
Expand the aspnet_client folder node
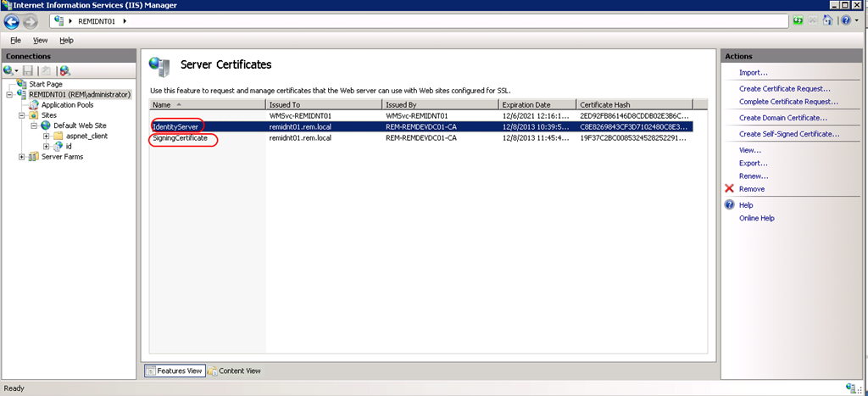pyautogui.click(x=46, y=137)
